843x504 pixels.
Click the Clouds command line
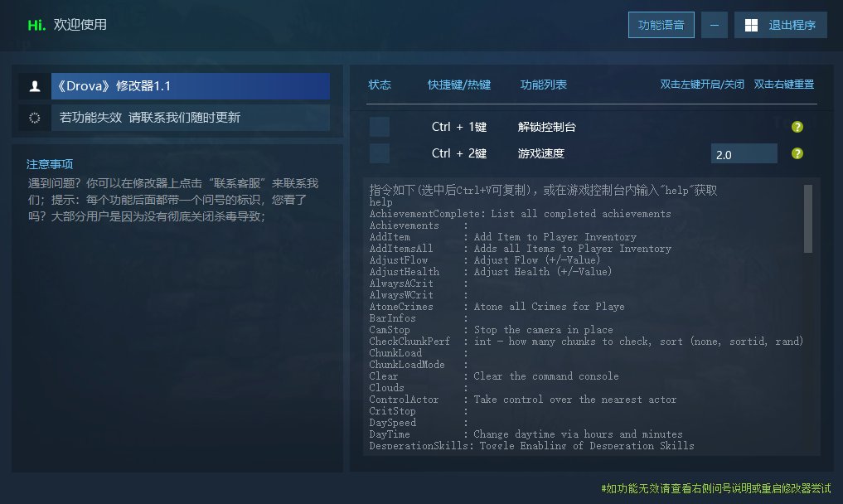[x=419, y=388]
